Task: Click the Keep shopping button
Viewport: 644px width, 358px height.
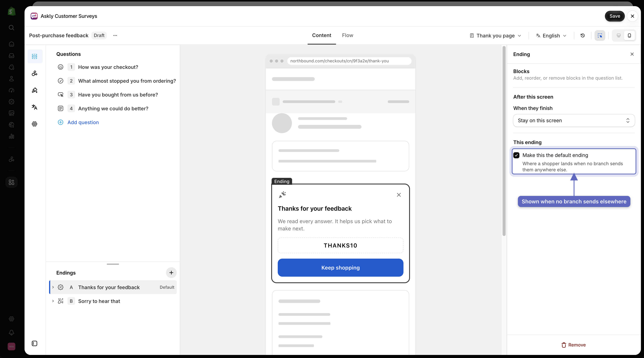Action: 340,268
